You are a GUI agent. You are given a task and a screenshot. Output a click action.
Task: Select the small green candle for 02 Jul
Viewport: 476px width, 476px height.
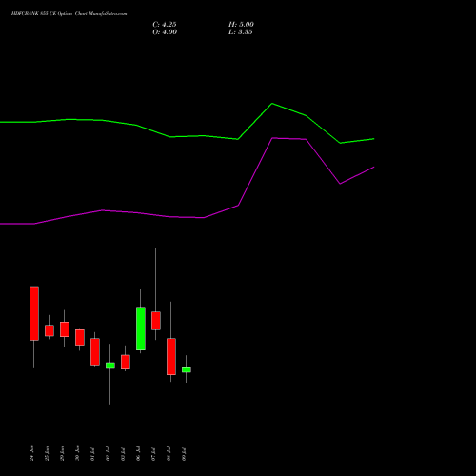110,366
